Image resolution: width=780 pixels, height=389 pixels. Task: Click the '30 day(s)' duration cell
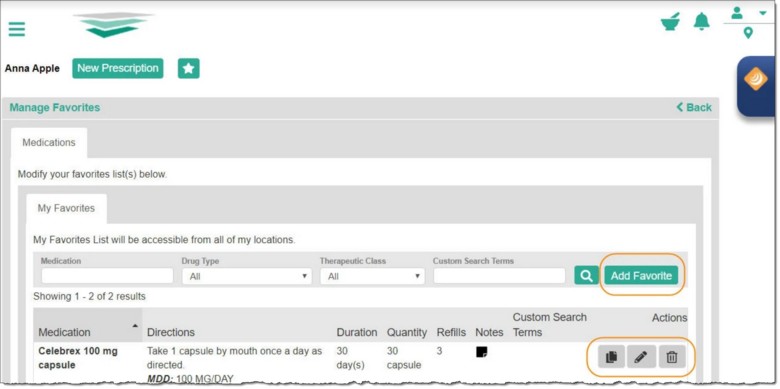[x=351, y=358]
